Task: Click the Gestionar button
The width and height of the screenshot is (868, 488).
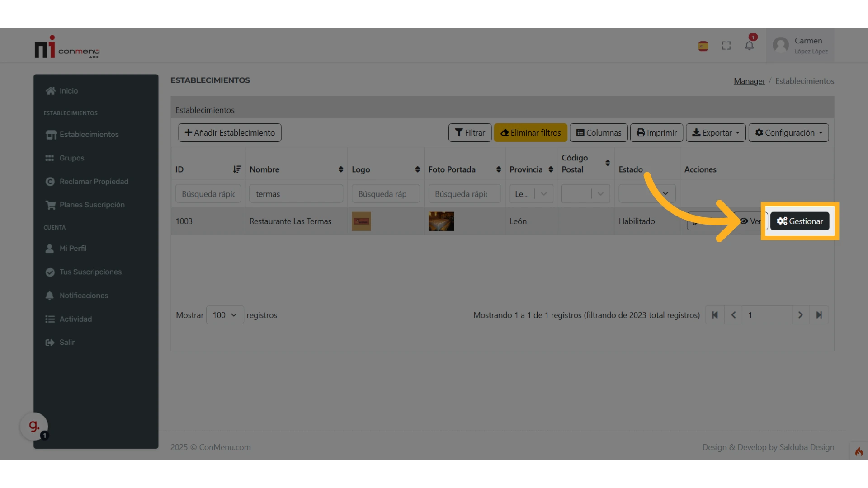Action: tap(799, 221)
